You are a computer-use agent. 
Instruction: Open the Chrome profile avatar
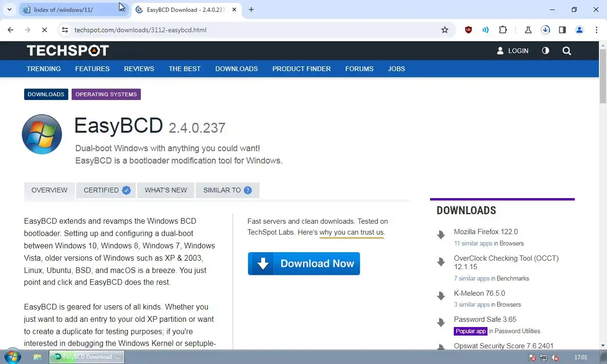[x=579, y=30]
